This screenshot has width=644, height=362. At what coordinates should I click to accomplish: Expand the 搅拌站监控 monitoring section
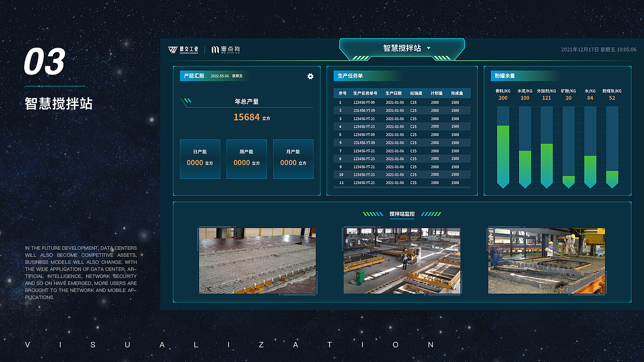click(x=403, y=213)
